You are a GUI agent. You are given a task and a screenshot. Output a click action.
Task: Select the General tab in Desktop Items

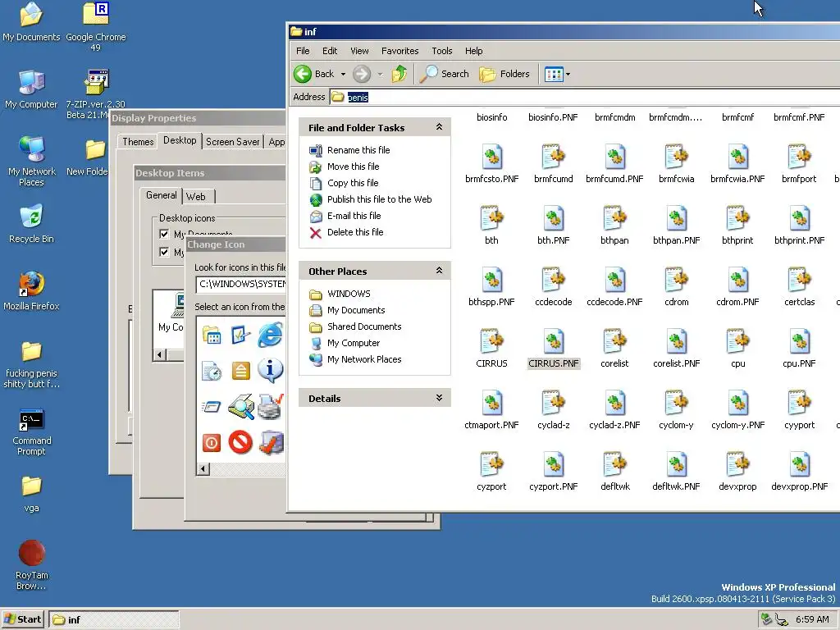(x=162, y=195)
